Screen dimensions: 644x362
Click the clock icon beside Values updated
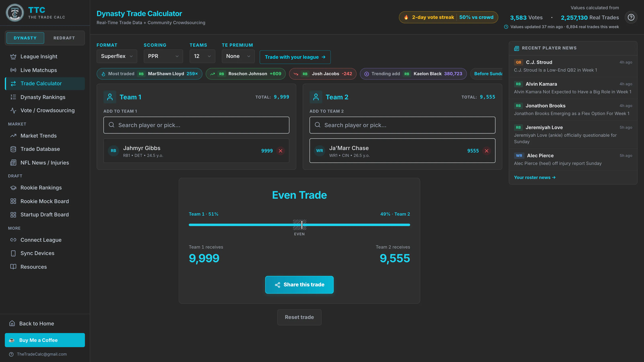tap(506, 27)
